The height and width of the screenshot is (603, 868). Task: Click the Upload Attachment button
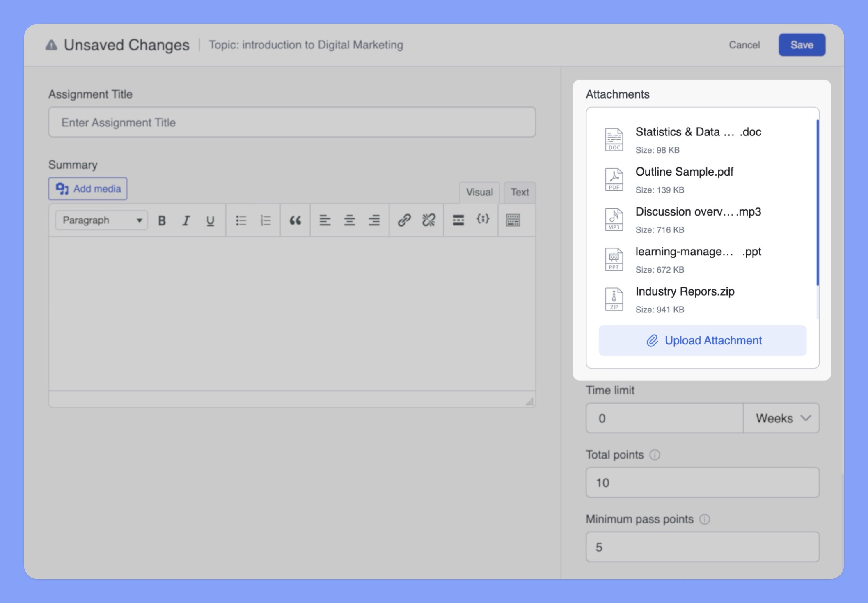702,341
